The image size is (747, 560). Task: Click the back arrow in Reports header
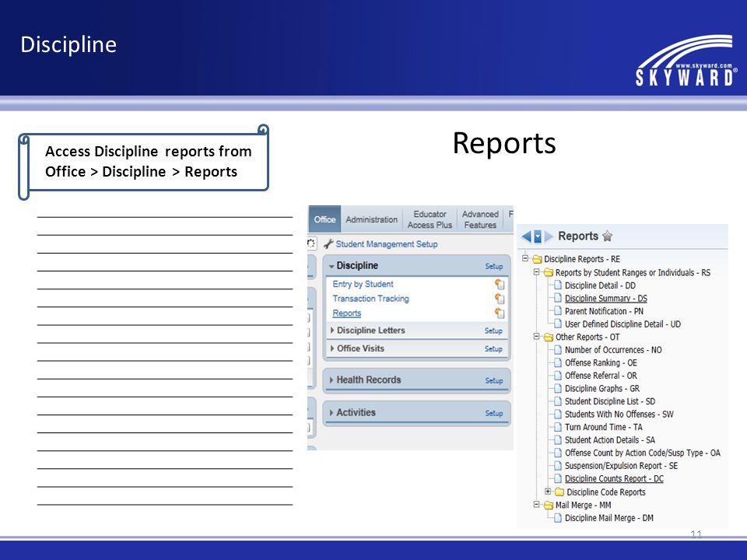[x=527, y=236]
